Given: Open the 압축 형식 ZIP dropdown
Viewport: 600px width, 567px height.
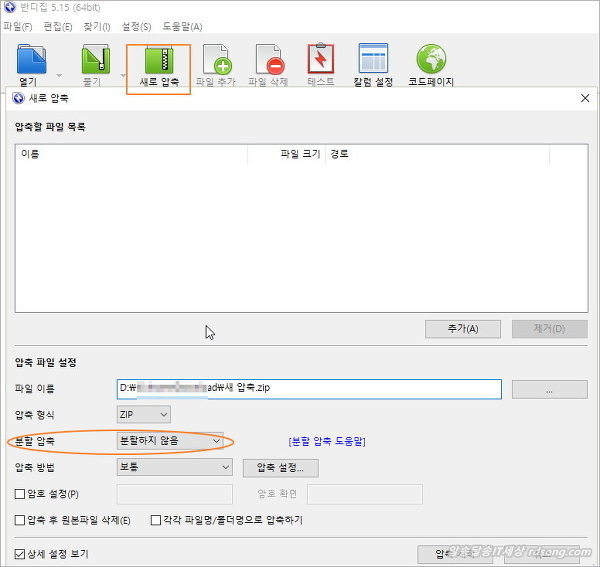Looking at the screenshot, I should (x=143, y=414).
